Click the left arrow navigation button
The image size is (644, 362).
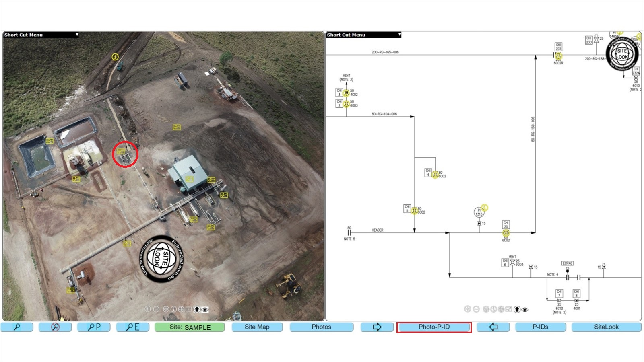point(493,327)
